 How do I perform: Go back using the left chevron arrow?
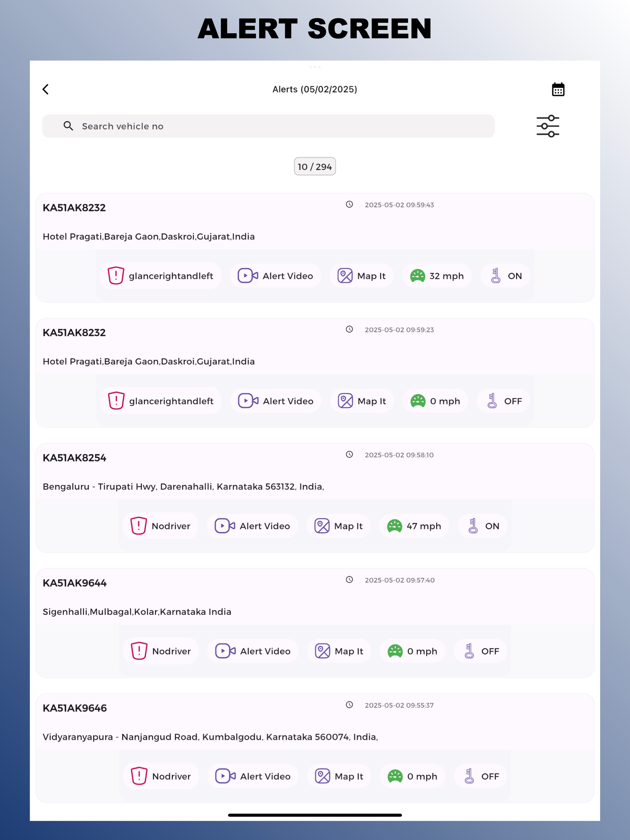point(45,89)
